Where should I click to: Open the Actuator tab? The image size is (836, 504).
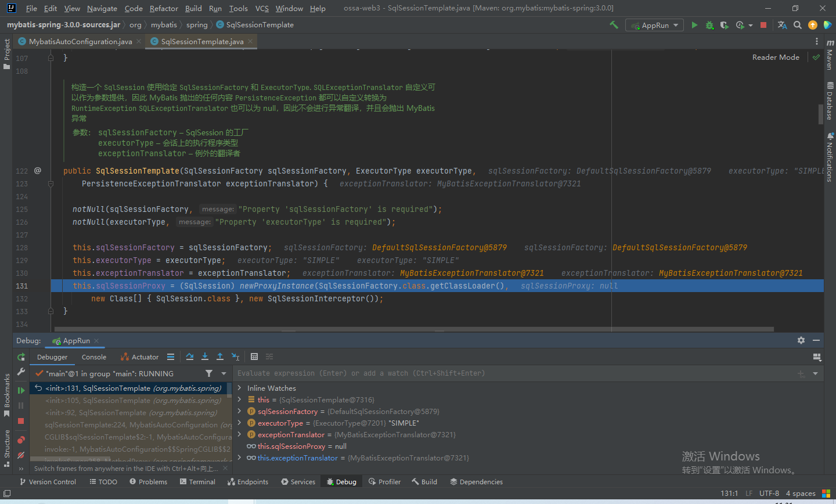tap(139, 357)
